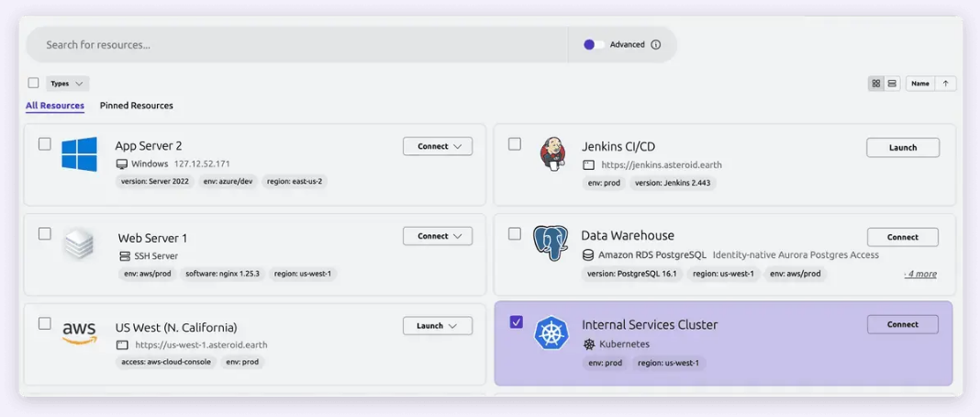Click the Windows logo of App Server 2
Viewport: 980px width, 417px height.
click(80, 153)
